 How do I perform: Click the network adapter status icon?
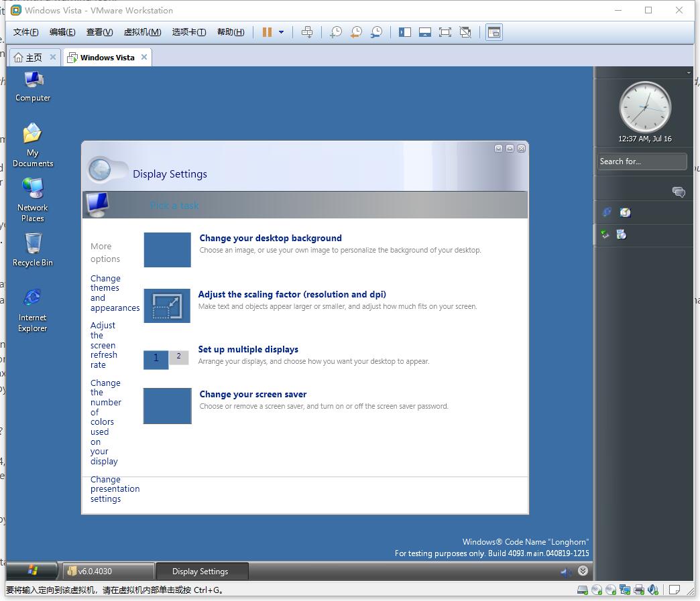point(625,590)
